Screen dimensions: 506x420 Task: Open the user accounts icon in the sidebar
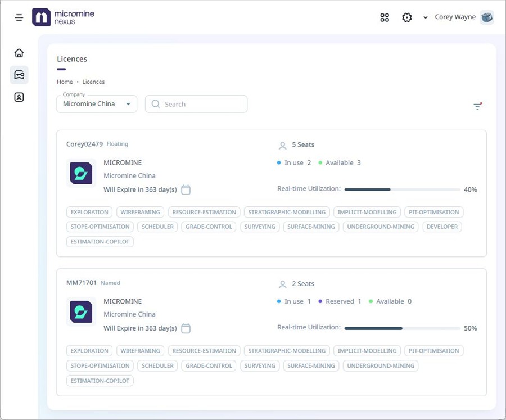(19, 97)
